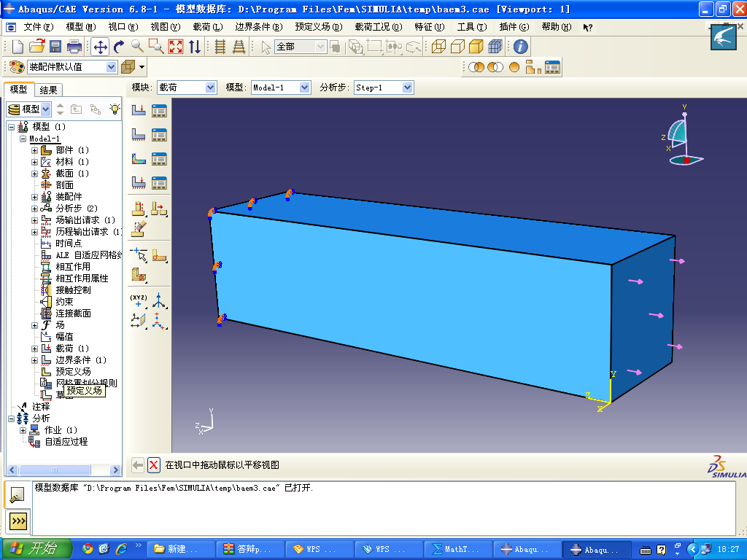
Task: Open the Query information tool
Action: (520, 47)
